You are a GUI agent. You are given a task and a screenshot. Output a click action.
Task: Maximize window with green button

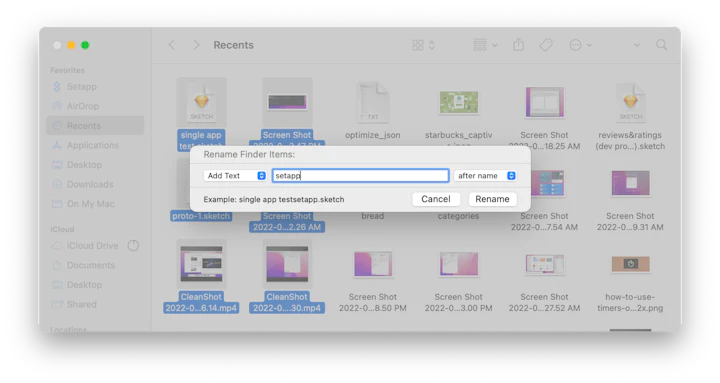[85, 45]
